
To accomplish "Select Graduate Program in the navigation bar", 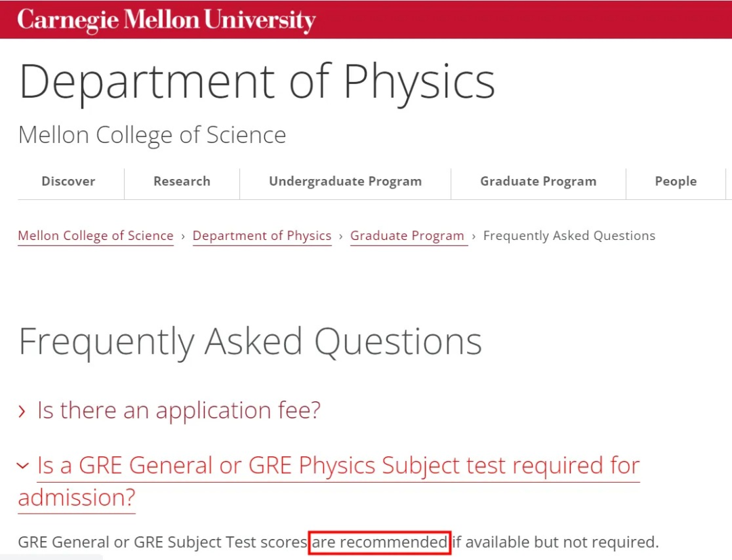I will pyautogui.click(x=538, y=182).
